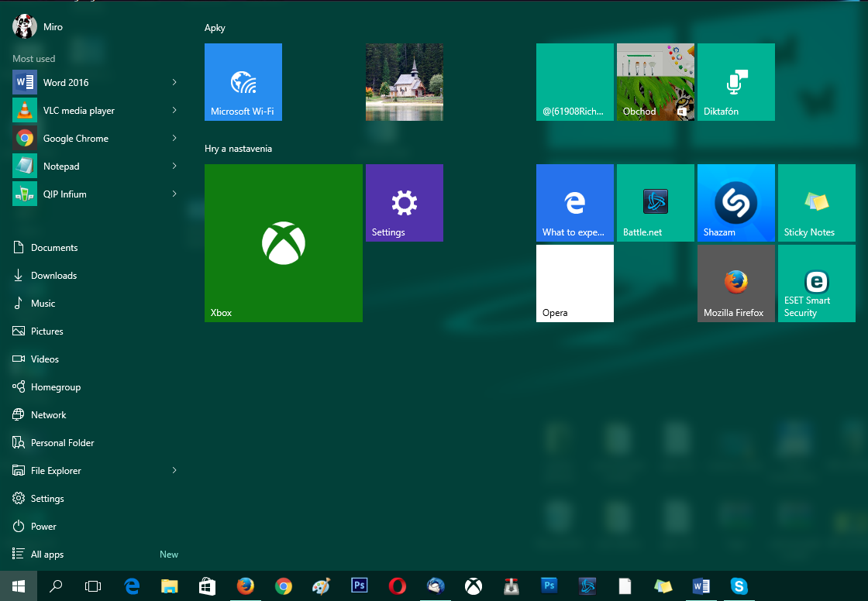The height and width of the screenshot is (601, 868).
Task: Switch to Firefox on the taskbar
Action: pos(245,586)
